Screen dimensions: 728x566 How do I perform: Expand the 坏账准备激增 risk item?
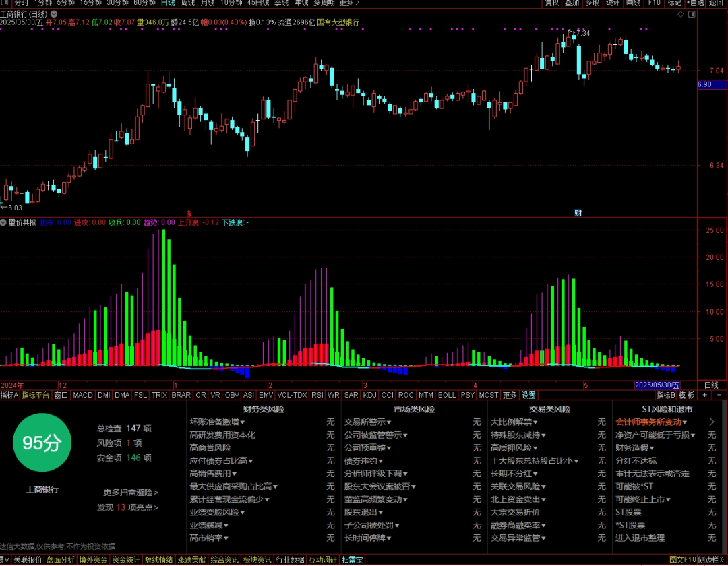pos(217,422)
